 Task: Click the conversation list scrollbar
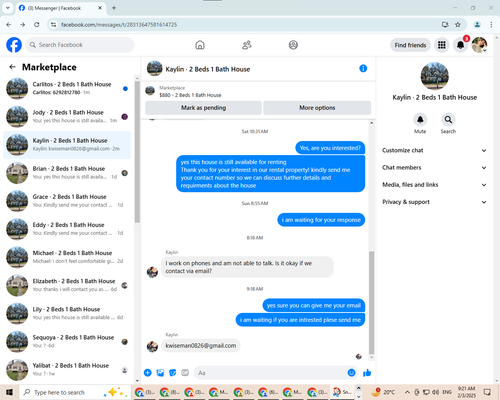137,152
